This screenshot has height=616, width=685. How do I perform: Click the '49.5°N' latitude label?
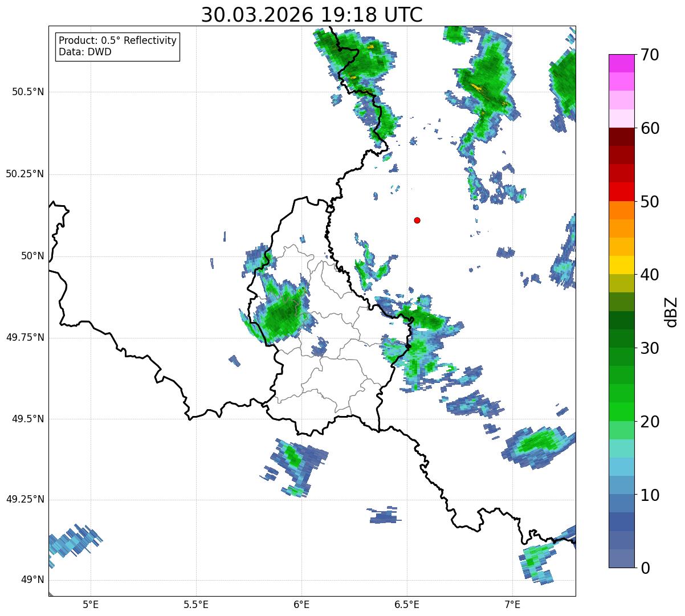point(27,419)
